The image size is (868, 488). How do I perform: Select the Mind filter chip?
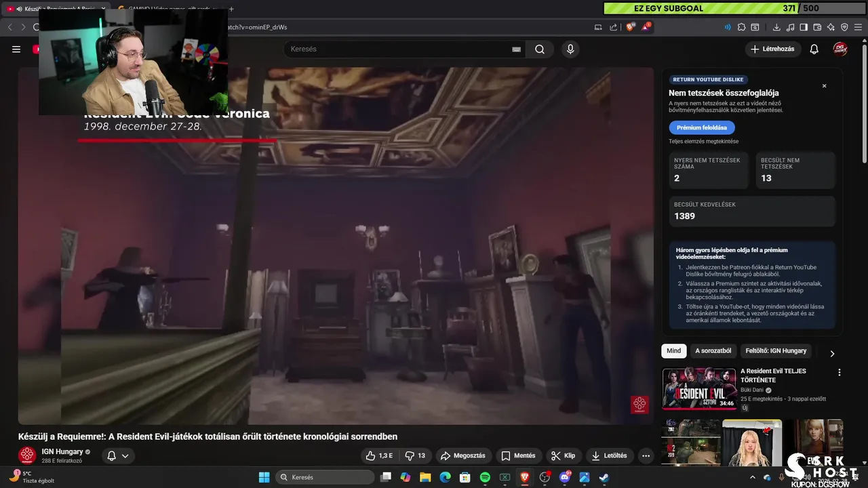pyautogui.click(x=673, y=350)
